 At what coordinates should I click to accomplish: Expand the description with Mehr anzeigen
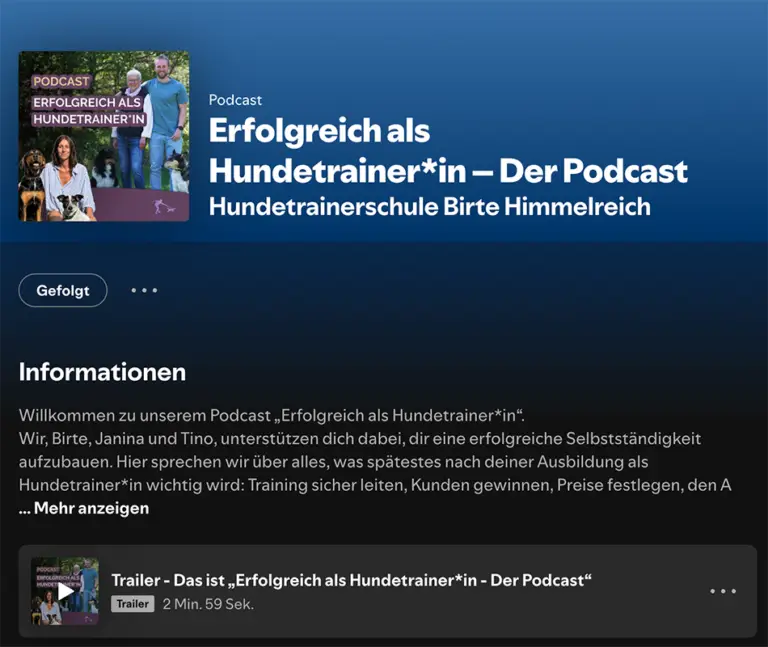pyautogui.click(x=84, y=508)
